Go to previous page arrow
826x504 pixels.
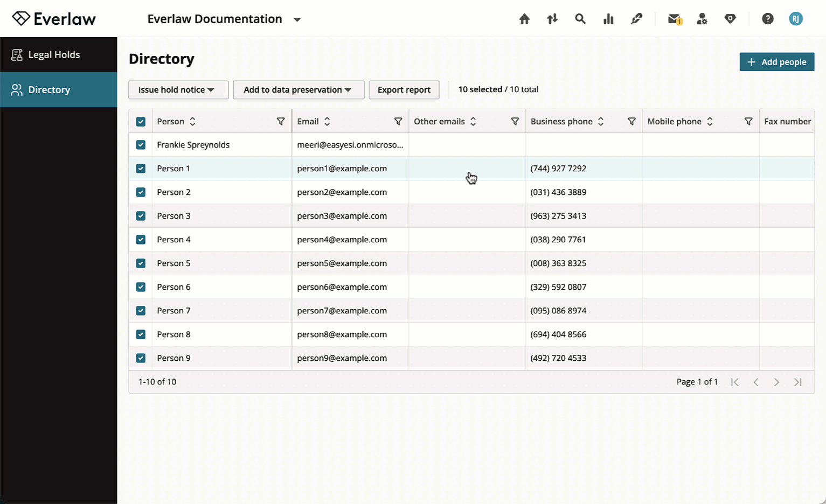coord(756,382)
